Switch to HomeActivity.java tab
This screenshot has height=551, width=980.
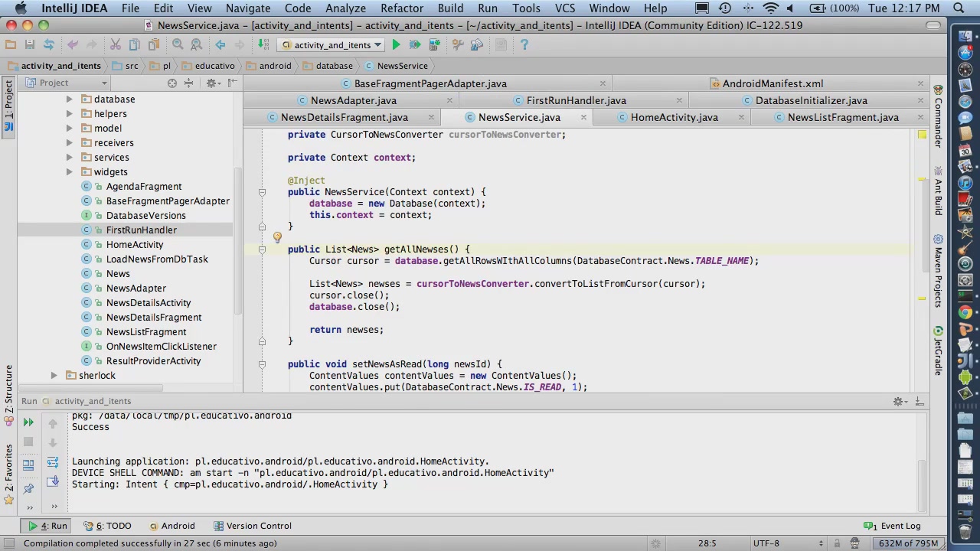click(674, 118)
